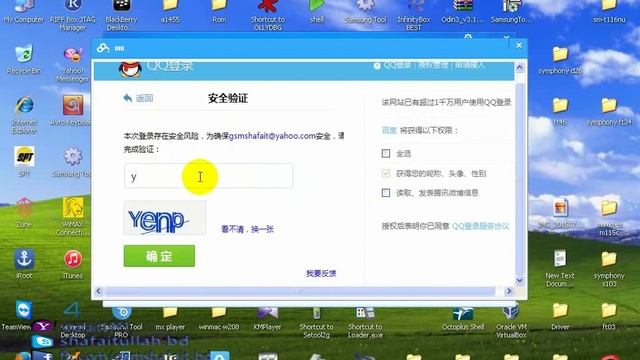This screenshot has width=640, height=360.
Task: Launch WiMAX Connection shortcut
Action: click(73, 217)
